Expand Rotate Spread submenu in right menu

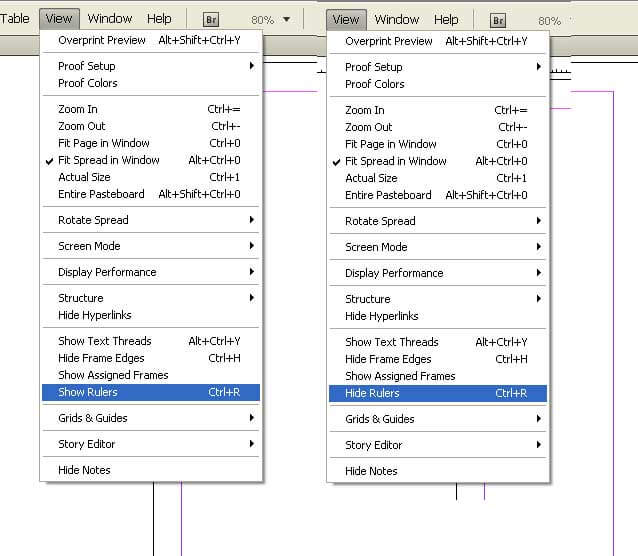(x=438, y=221)
